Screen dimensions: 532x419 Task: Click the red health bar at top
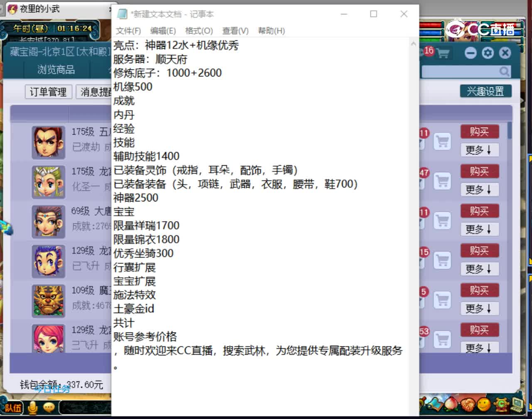[x=431, y=26]
